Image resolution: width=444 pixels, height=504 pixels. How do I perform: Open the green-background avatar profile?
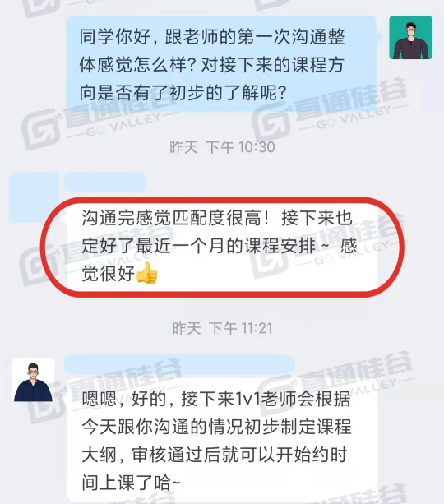point(410,38)
